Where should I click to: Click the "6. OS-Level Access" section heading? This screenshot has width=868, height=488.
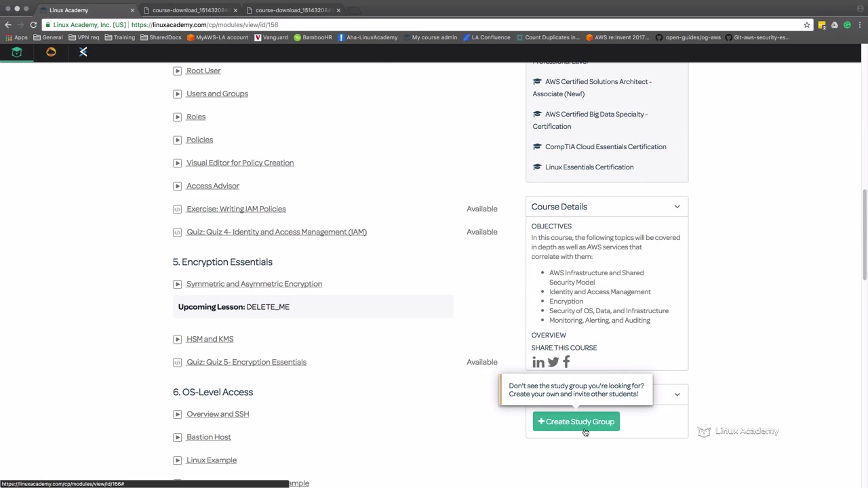coord(213,392)
